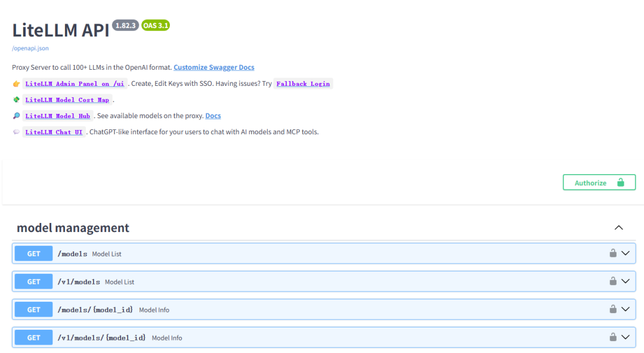644x353 pixels.
Task: Click the model management heading
Action: [73, 228]
